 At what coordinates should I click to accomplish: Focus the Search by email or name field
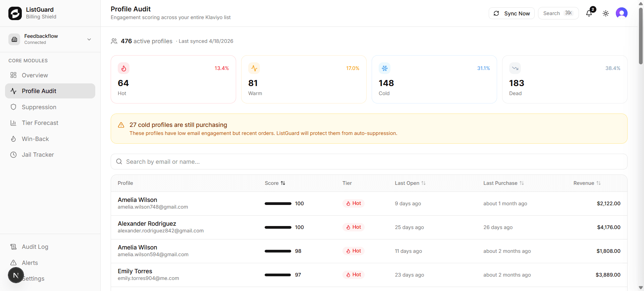pyautogui.click(x=369, y=162)
